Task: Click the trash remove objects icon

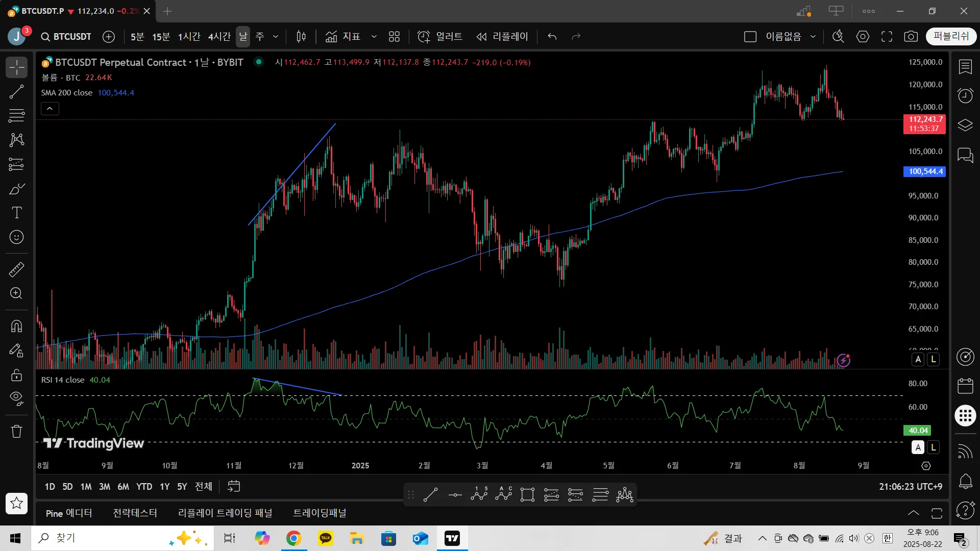Action: pyautogui.click(x=16, y=432)
